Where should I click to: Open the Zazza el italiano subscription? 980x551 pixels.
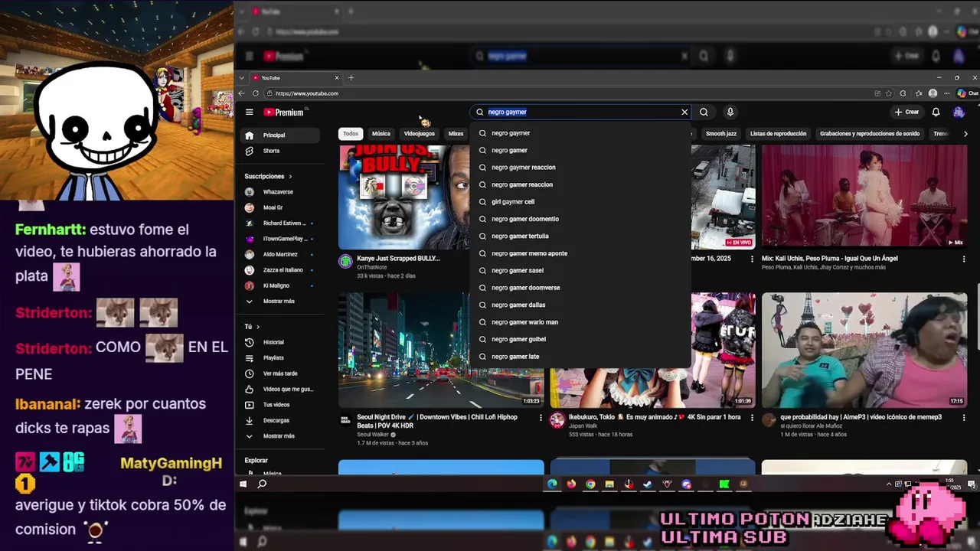coord(282,270)
